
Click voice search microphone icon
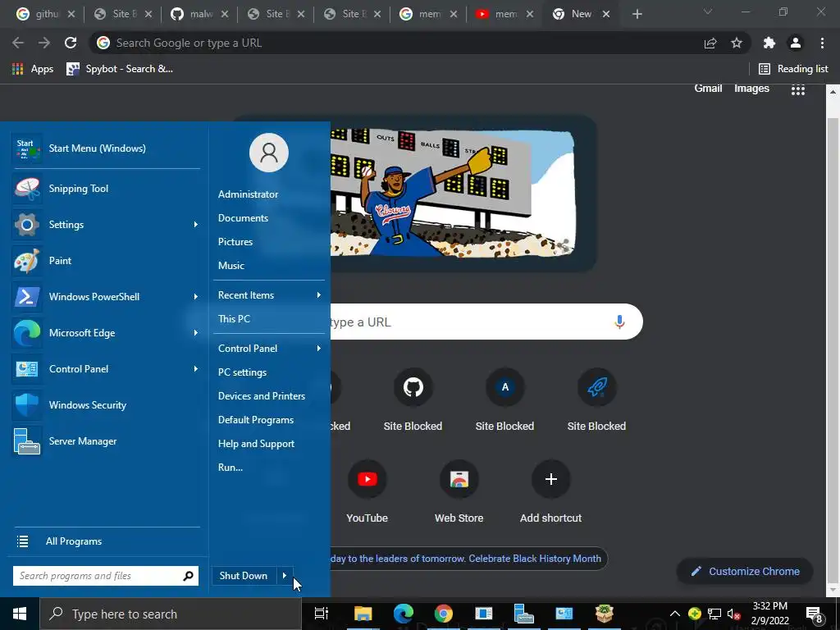(619, 322)
